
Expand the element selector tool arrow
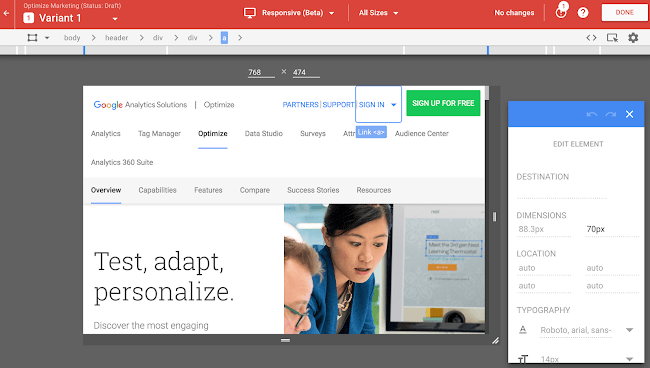47,38
